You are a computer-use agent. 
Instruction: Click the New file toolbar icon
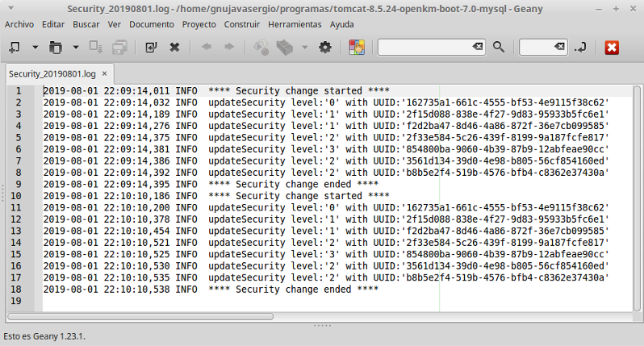[15, 48]
